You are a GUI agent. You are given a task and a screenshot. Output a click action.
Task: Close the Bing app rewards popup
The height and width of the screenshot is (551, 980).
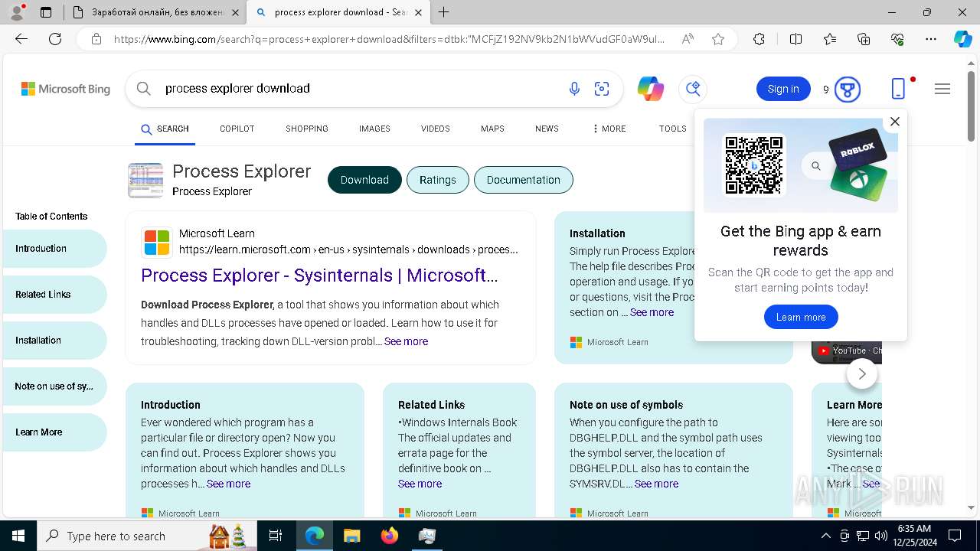(895, 121)
